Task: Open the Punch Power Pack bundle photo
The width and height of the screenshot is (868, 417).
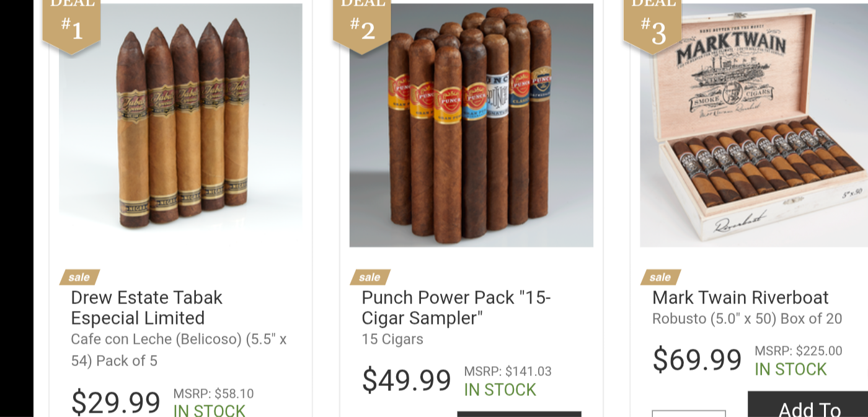Action: (471, 125)
